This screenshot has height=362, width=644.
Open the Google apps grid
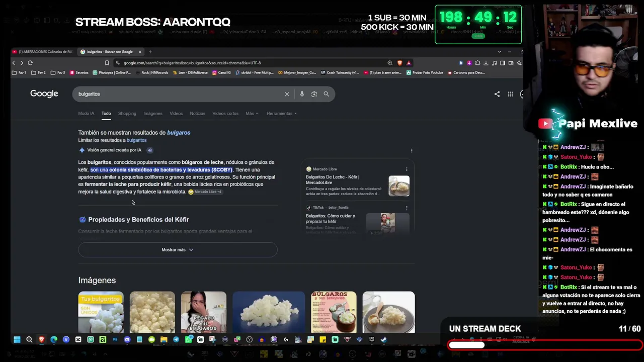point(510,94)
